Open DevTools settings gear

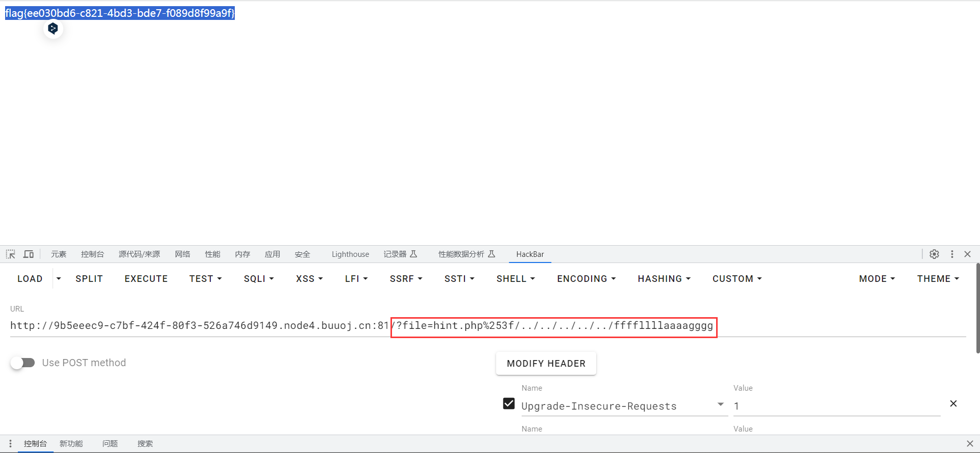click(934, 254)
